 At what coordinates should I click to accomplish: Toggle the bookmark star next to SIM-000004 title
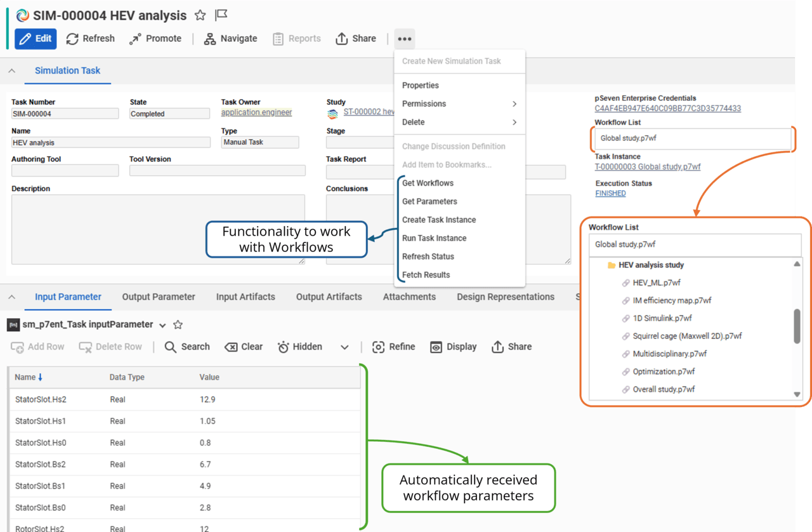[200, 15]
